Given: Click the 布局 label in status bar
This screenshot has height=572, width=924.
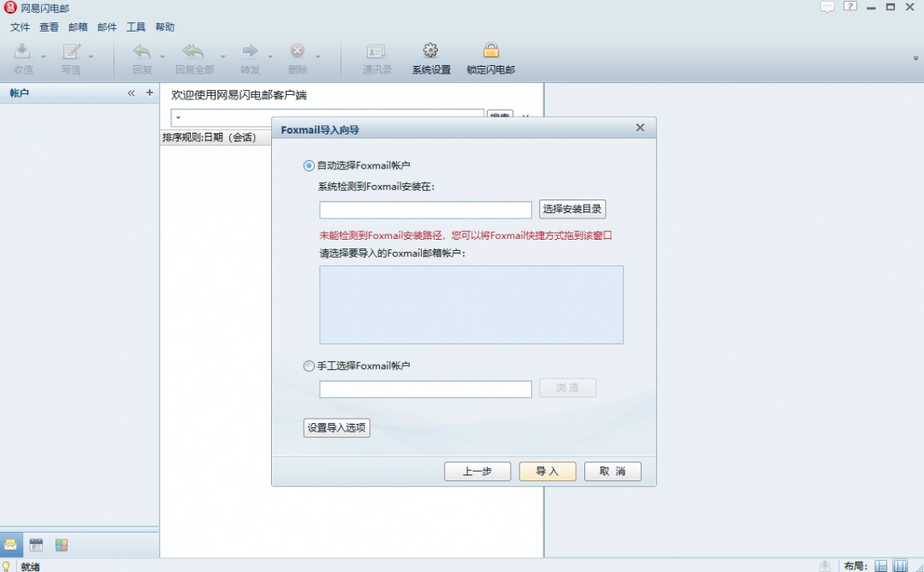Looking at the screenshot, I should 856,566.
